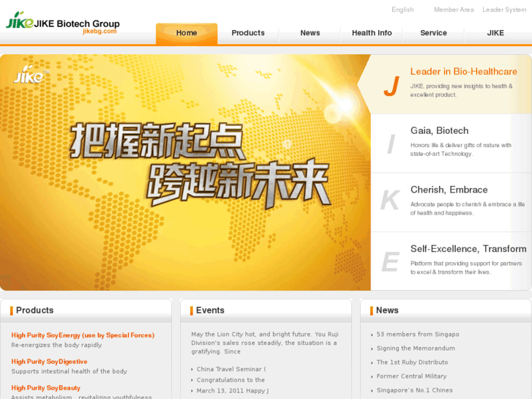The height and width of the screenshot is (399, 532).
Task: Open 'Singapore's No.1 Chines' news item
Action: point(415,390)
